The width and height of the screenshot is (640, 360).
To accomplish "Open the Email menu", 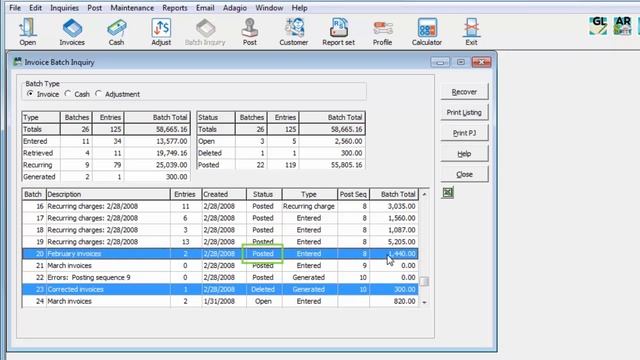I will tap(205, 8).
